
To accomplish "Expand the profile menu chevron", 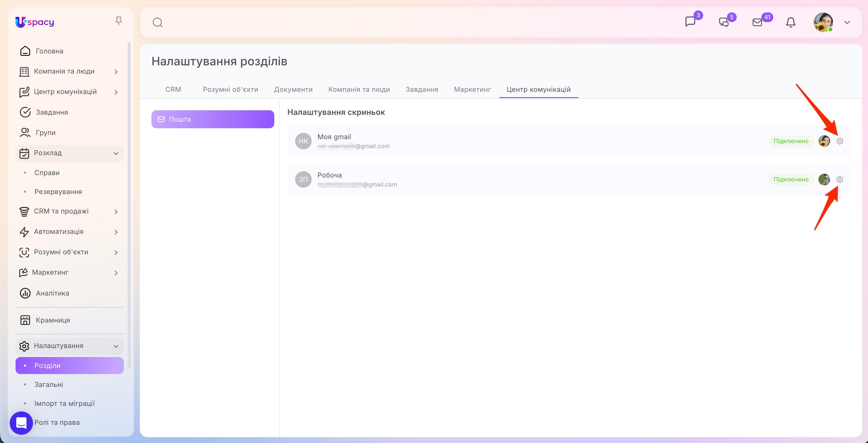I will click(x=847, y=22).
